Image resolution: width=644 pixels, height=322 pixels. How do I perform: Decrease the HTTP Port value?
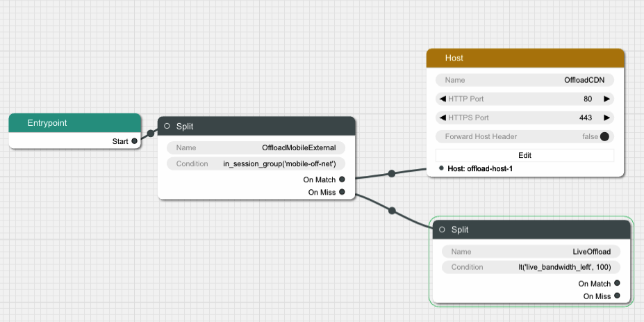coord(443,99)
